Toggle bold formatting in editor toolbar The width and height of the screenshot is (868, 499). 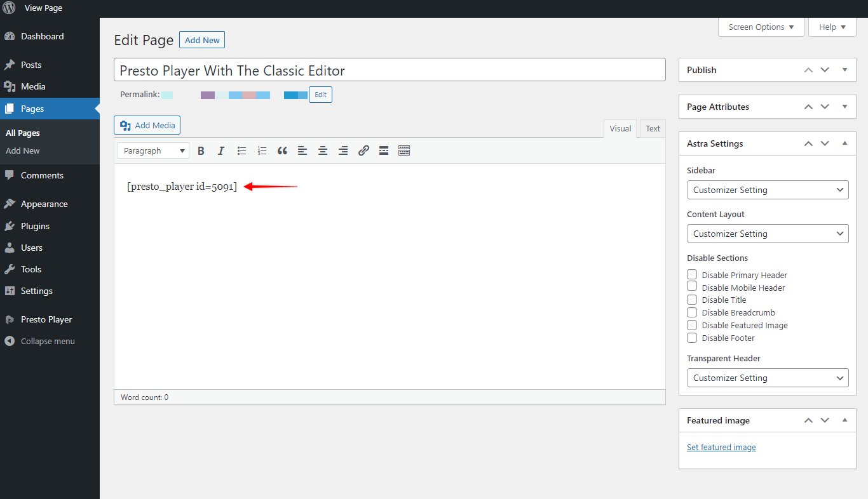click(201, 150)
